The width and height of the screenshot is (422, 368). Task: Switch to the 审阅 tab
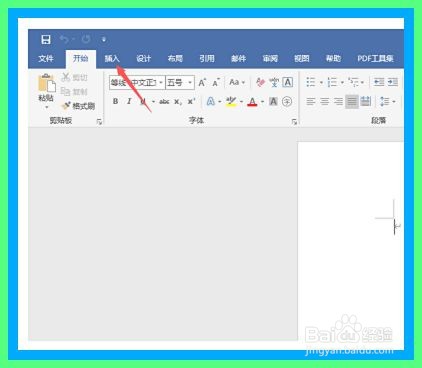[270, 59]
